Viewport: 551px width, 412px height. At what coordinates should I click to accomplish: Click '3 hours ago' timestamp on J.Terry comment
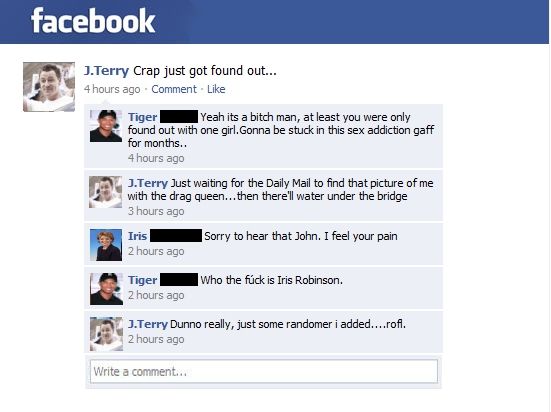coord(156,211)
